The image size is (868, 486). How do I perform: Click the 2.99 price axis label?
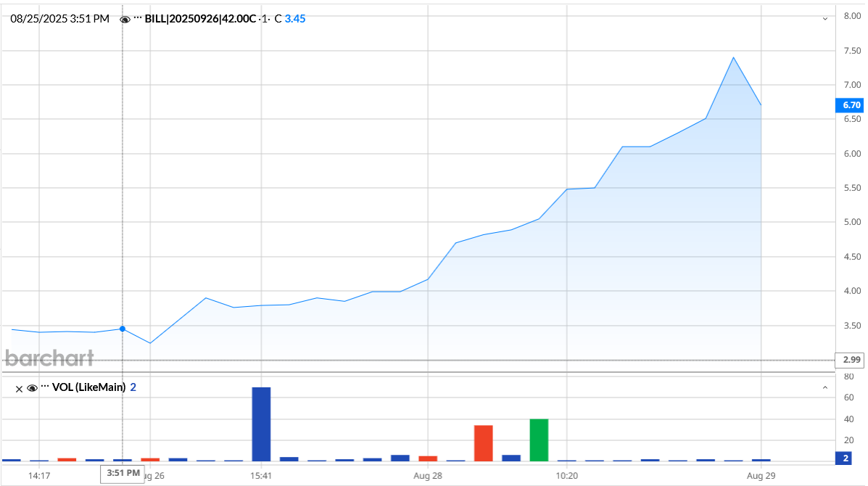tap(851, 360)
